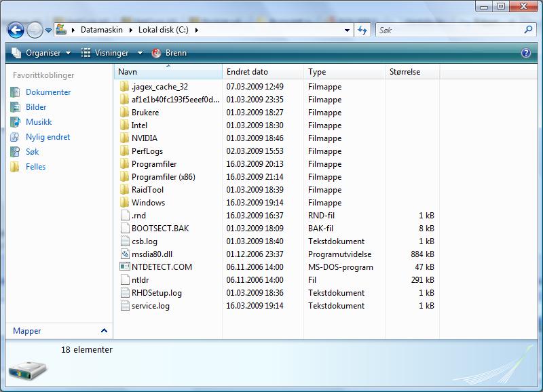Screen dimensions: 543x392
Task: Select the service.log file icon
Action: [125, 305]
